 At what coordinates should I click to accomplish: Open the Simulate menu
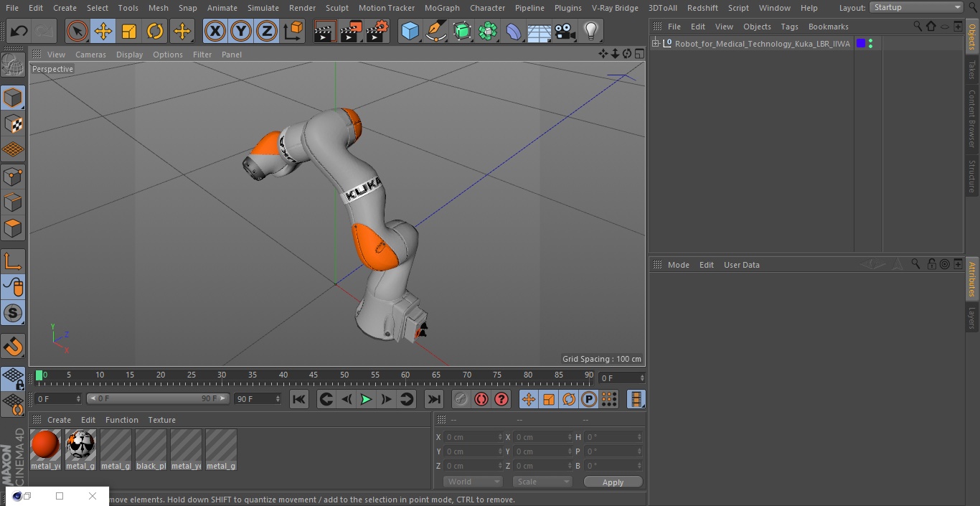coord(263,8)
